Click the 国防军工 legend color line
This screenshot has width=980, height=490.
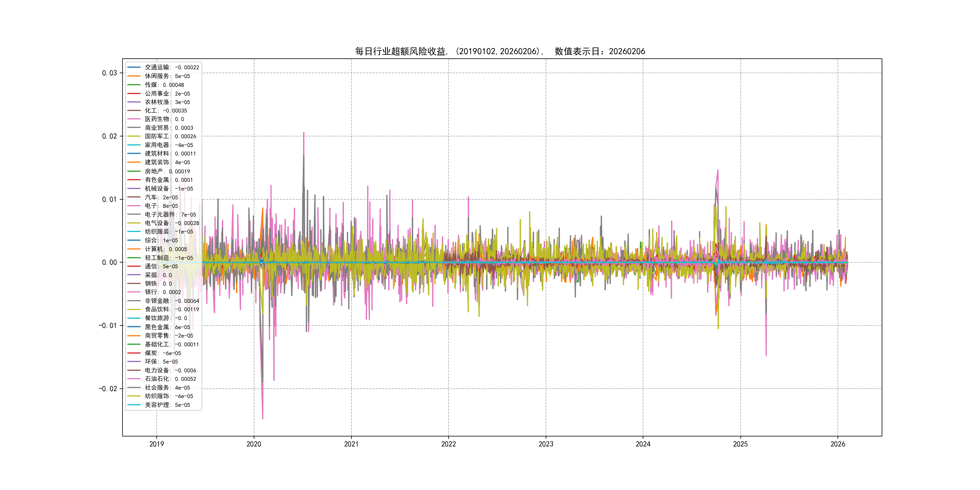(x=134, y=136)
